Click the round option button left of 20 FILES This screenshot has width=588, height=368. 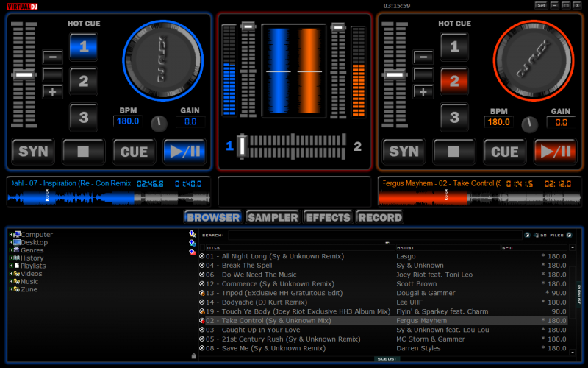(527, 235)
